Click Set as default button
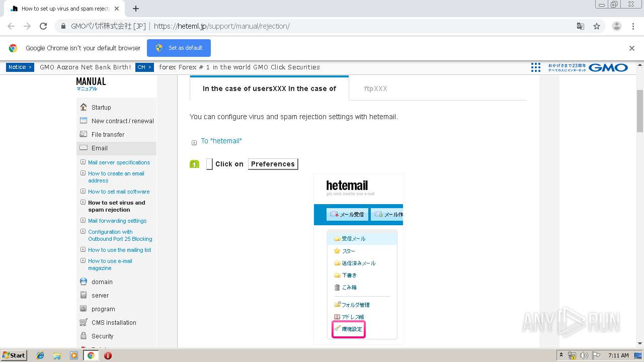The width and height of the screenshot is (644, 362). click(x=179, y=48)
